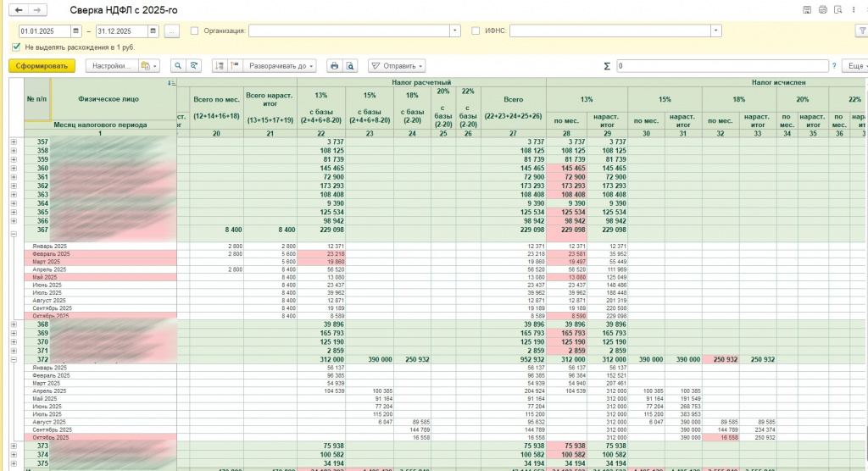Toggle the ИФНС filter checkbox
Image resolution: width=868 pixels, height=471 pixels.
coord(475,30)
